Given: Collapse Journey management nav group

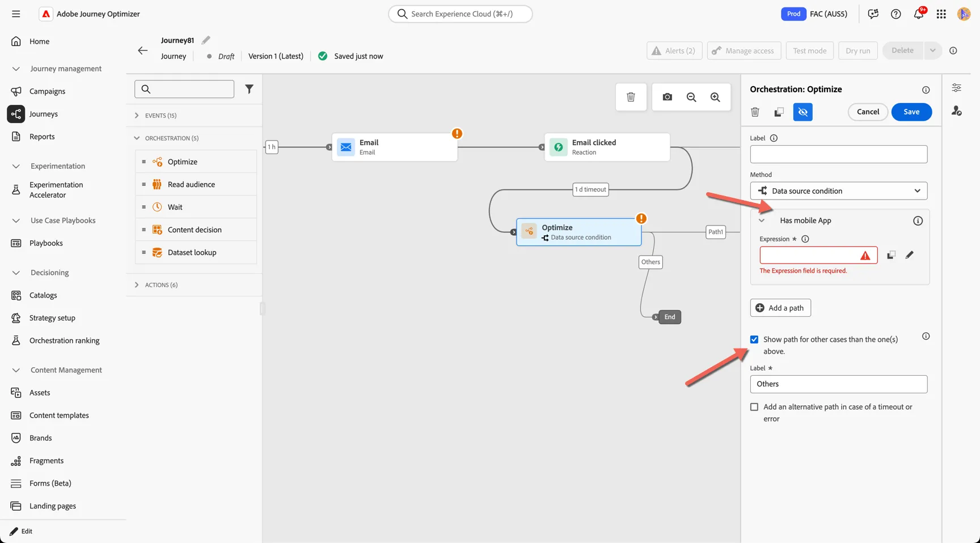Looking at the screenshot, I should pos(16,69).
